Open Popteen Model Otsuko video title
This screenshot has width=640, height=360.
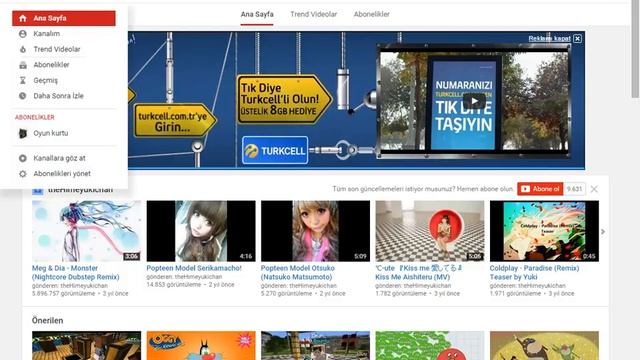298,272
